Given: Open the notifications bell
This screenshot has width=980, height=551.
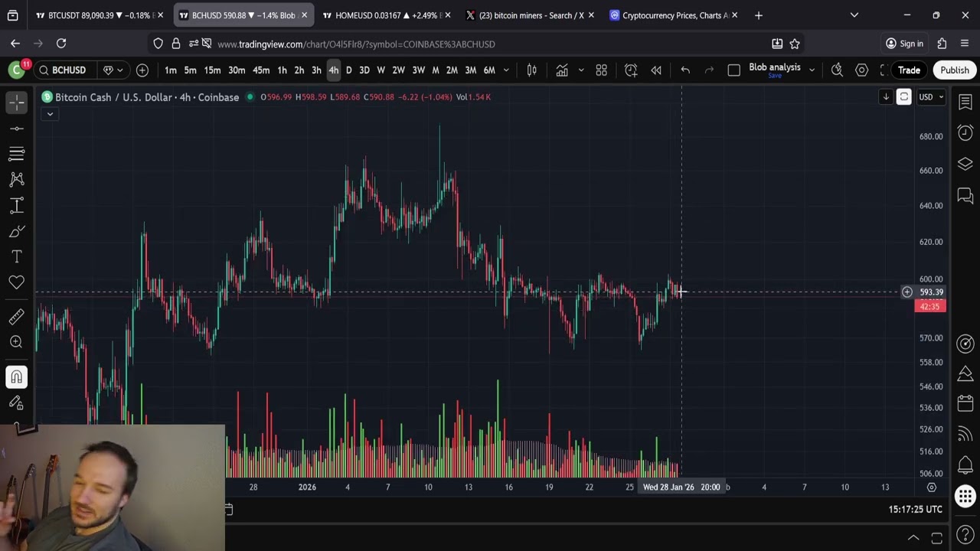Looking at the screenshot, I should tap(965, 464).
